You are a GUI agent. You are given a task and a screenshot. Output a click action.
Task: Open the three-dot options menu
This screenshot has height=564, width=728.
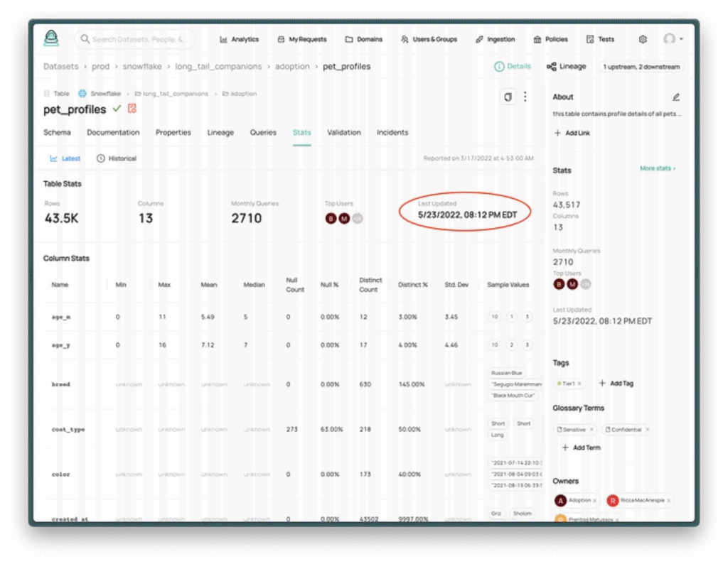click(525, 96)
